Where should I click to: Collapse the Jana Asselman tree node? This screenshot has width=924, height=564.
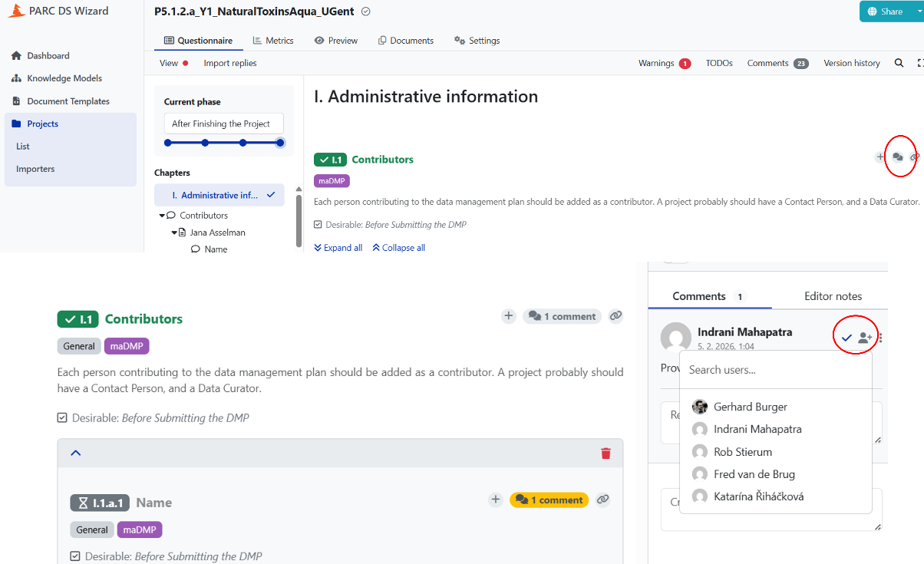click(x=174, y=233)
